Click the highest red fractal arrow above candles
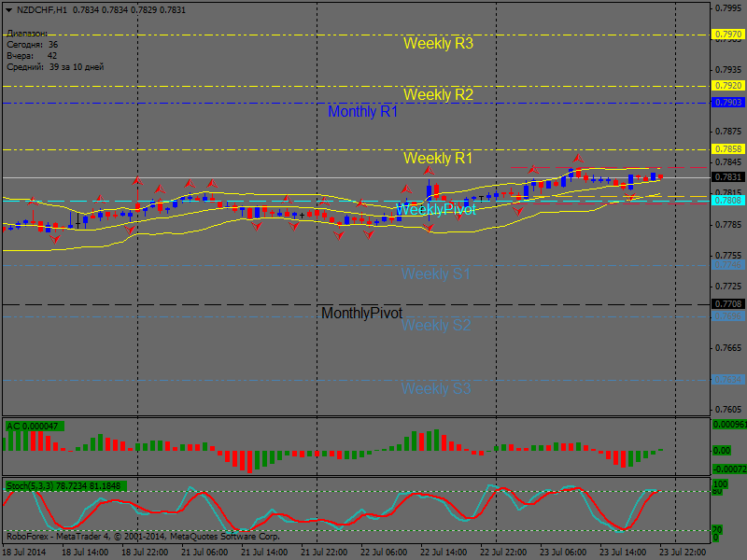747x560 pixels. pos(578,158)
